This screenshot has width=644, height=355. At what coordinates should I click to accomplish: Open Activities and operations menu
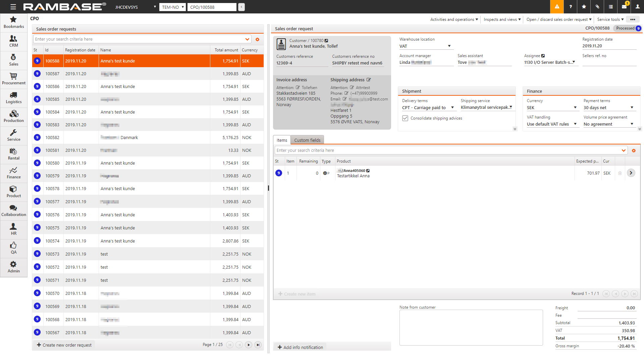454,19
